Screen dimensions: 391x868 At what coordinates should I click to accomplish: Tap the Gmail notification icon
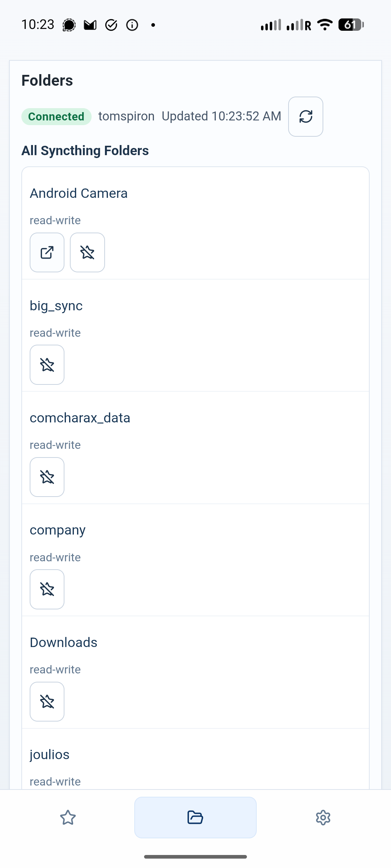[90, 25]
